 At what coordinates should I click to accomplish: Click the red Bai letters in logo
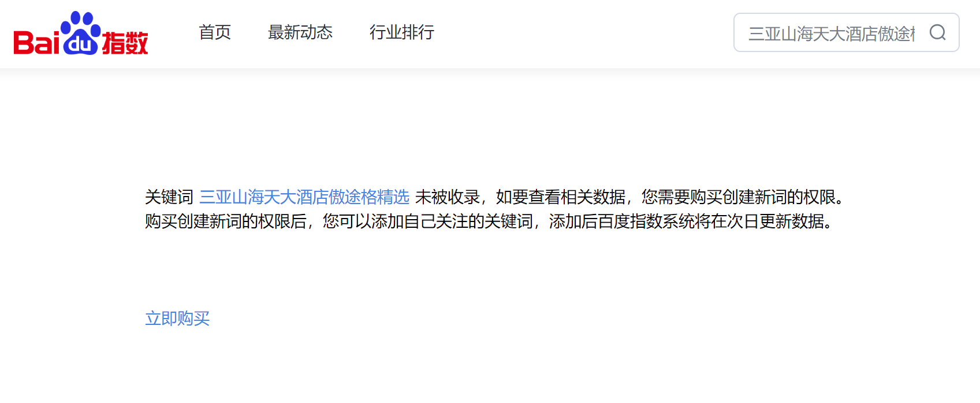[36, 42]
